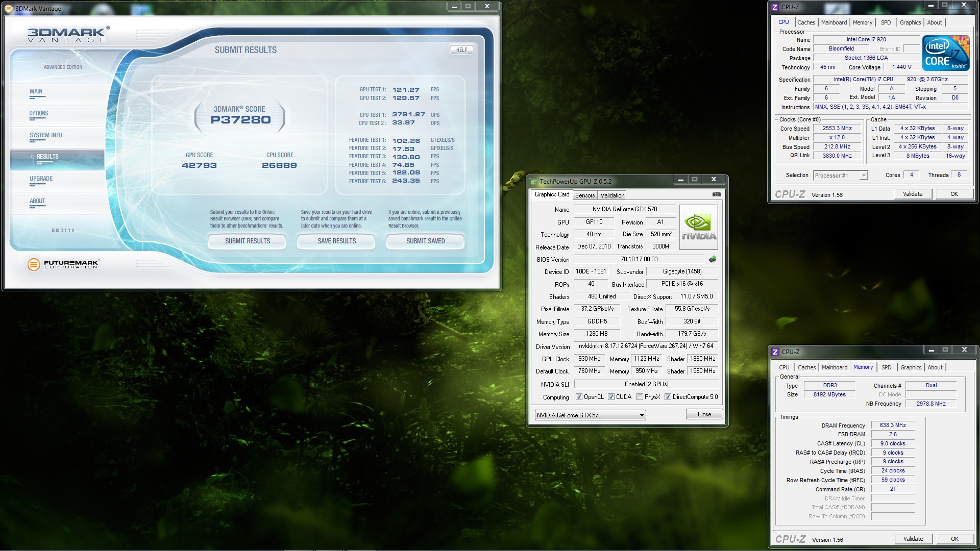Click the CPU score value 26889
The width and height of the screenshot is (980, 551).
coord(279,165)
